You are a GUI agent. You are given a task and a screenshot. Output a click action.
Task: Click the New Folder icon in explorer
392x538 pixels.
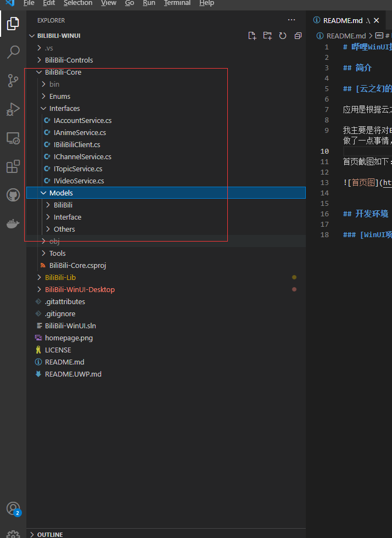(267, 36)
